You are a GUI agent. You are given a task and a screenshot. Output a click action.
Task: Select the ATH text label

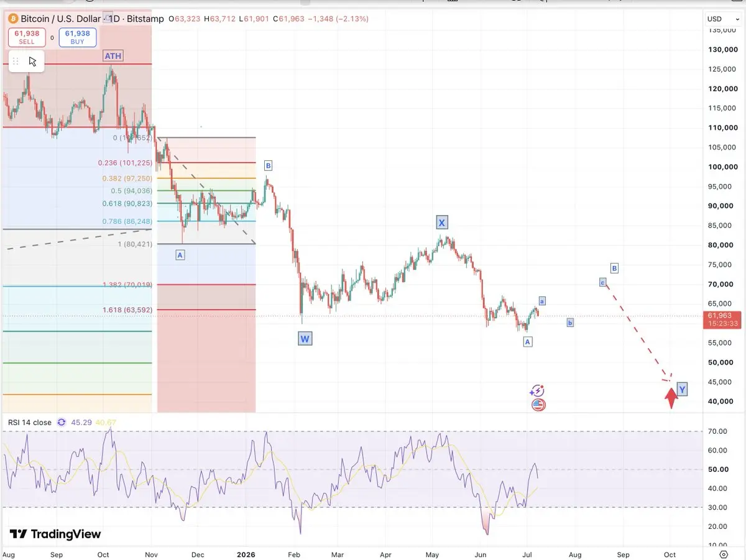pos(113,56)
